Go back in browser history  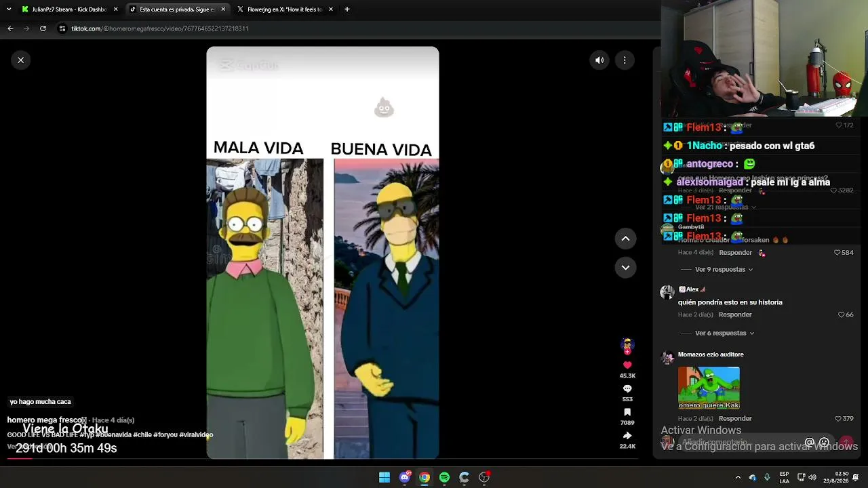click(10, 28)
